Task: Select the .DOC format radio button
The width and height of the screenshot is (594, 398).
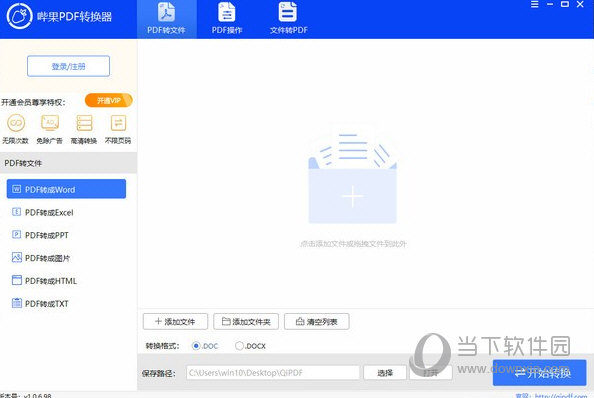Action: point(196,346)
